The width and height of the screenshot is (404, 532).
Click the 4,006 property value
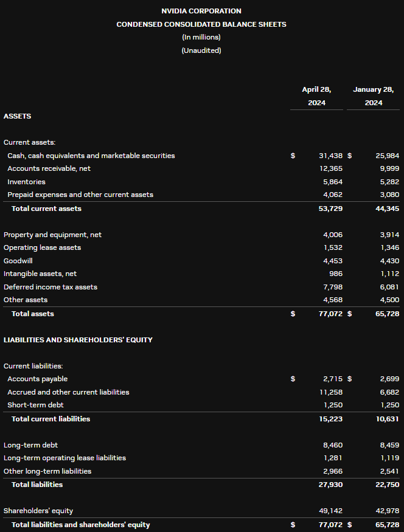pyautogui.click(x=333, y=235)
